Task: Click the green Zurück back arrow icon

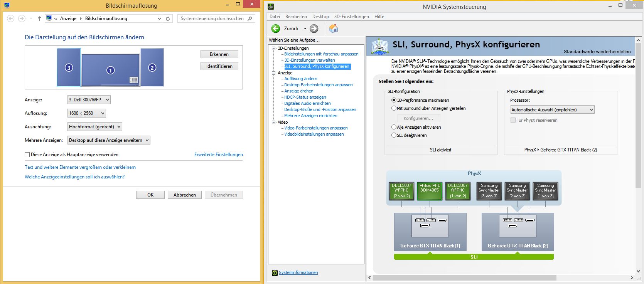Action: [x=276, y=29]
